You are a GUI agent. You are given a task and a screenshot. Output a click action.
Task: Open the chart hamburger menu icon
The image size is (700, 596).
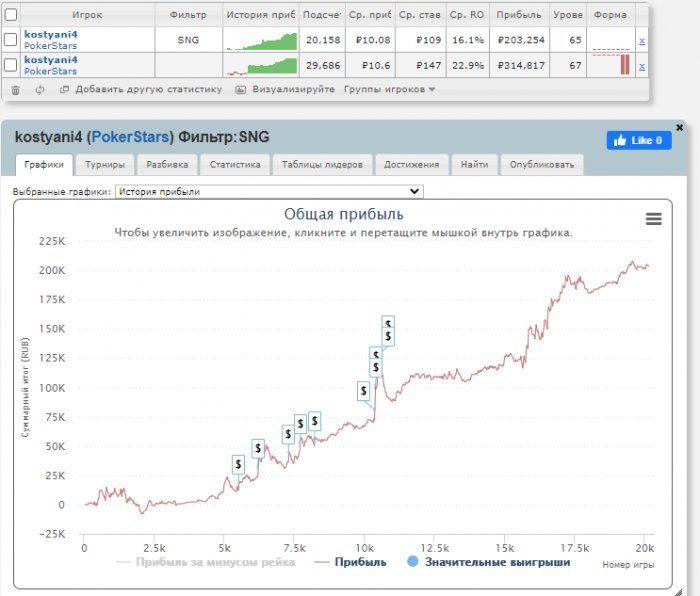tap(654, 219)
